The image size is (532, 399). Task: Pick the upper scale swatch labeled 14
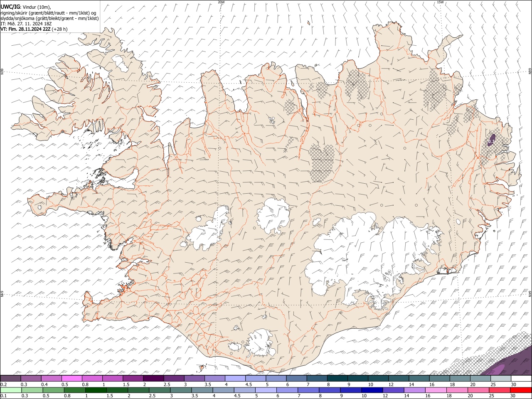click(x=419, y=379)
